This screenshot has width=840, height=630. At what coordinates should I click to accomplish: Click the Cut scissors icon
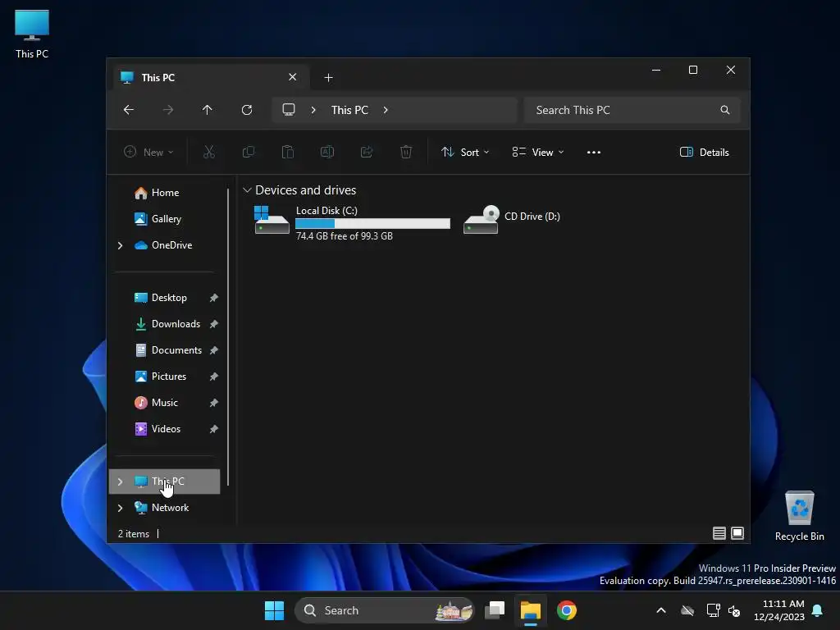[209, 152]
